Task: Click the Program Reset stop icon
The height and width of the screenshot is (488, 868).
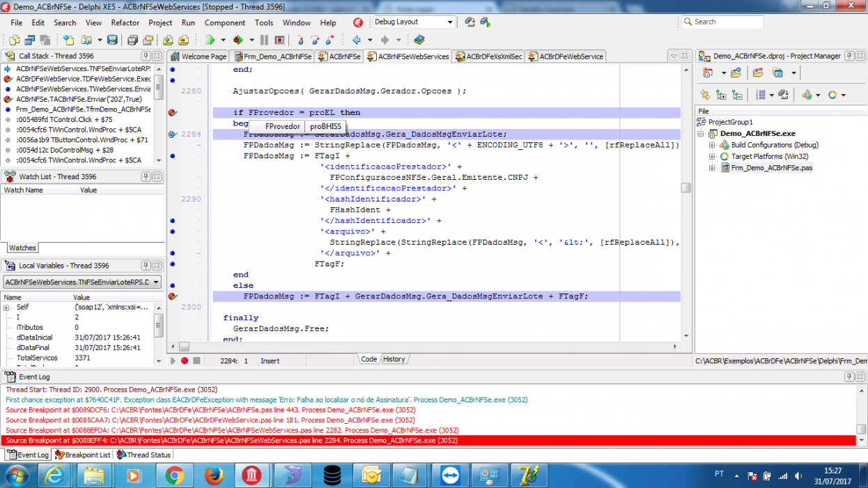Action: [280, 40]
